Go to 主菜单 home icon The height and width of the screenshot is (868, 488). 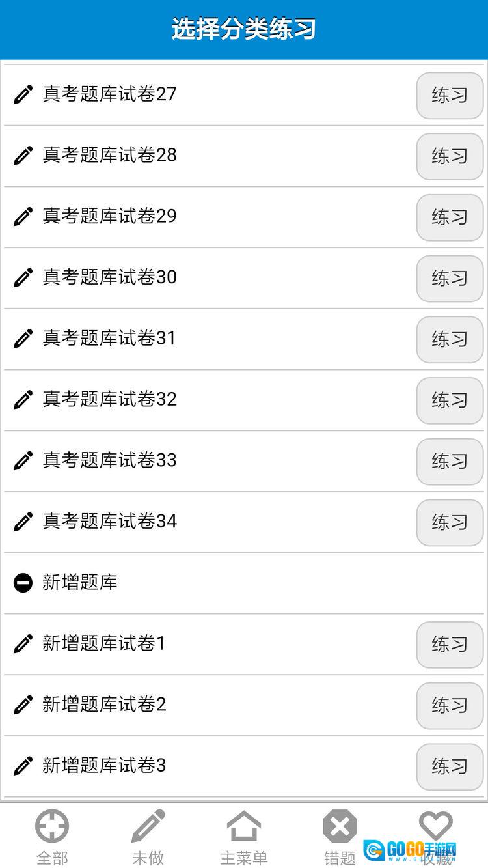(244, 827)
